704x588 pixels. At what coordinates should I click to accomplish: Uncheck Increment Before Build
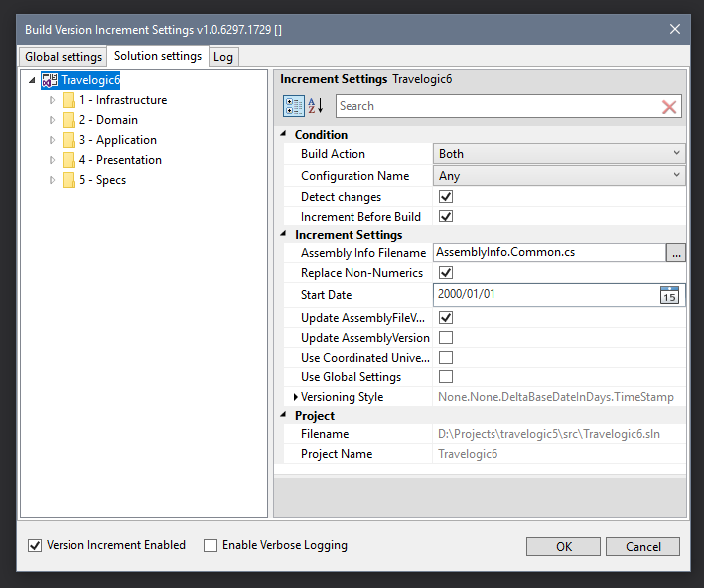pos(446,217)
